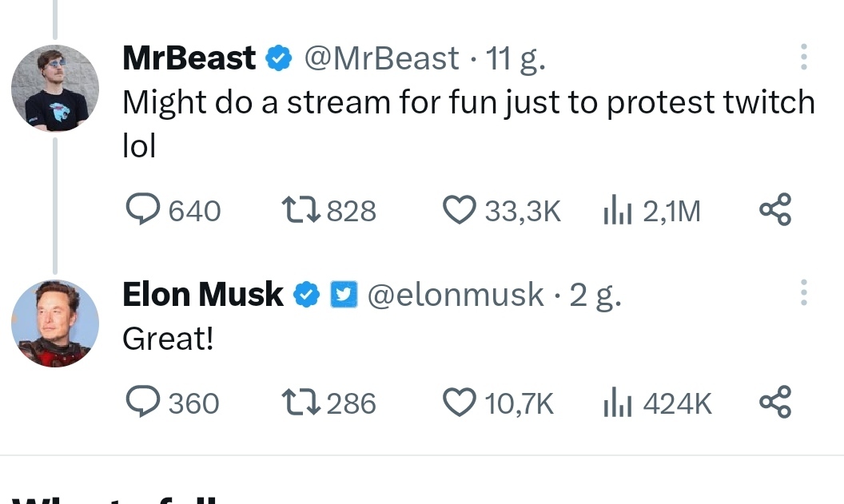Reply to MrBeast's tweet
Viewport: 844px width, 504px height.
pyautogui.click(x=144, y=211)
